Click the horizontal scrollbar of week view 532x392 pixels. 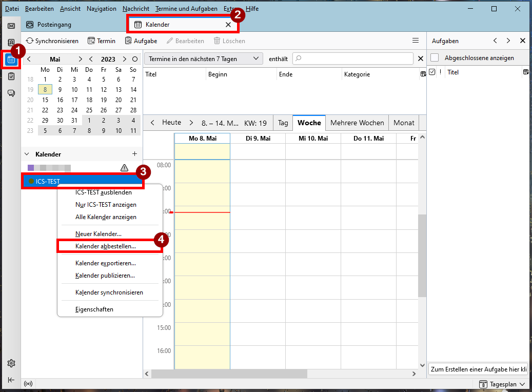point(229,374)
